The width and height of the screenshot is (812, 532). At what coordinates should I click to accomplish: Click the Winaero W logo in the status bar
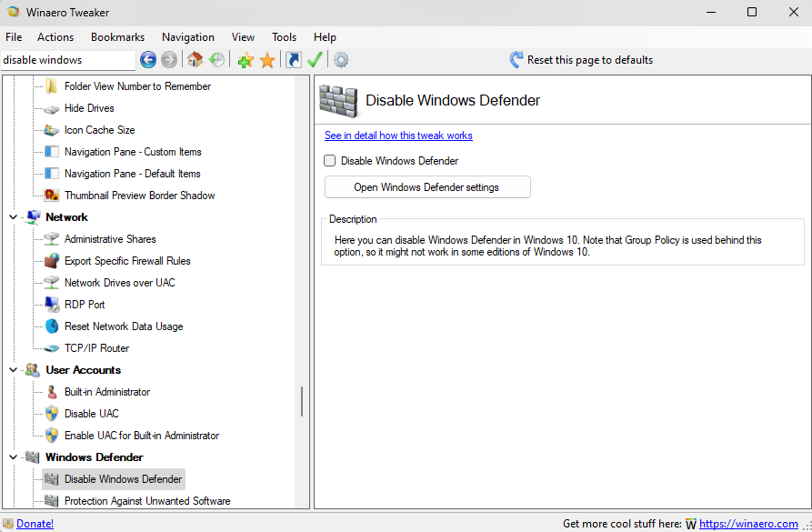click(x=691, y=524)
